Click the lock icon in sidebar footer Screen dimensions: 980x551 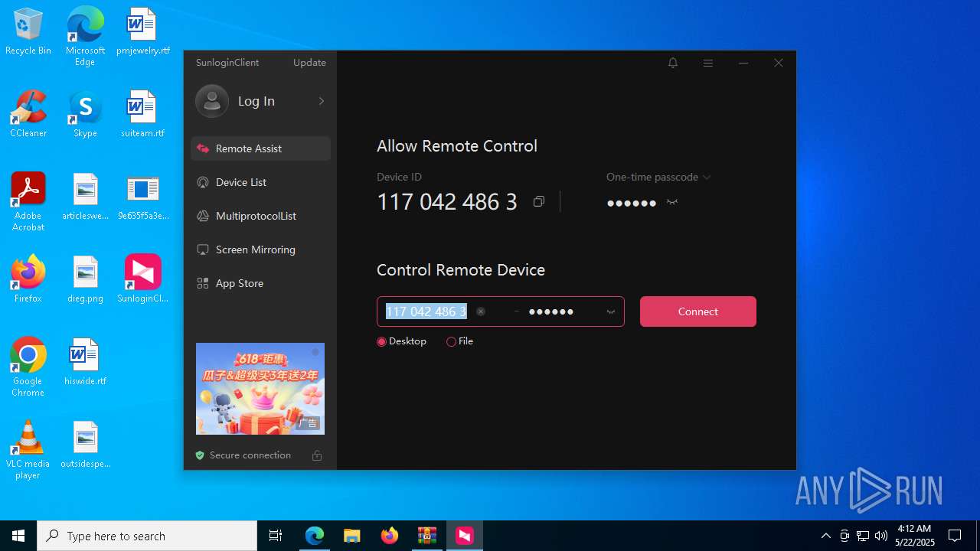[317, 455]
